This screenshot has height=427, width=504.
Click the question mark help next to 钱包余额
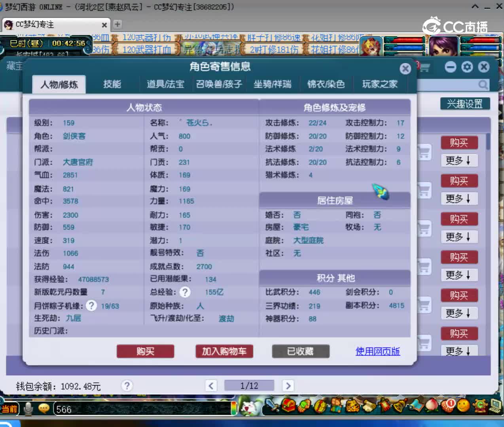click(x=127, y=385)
